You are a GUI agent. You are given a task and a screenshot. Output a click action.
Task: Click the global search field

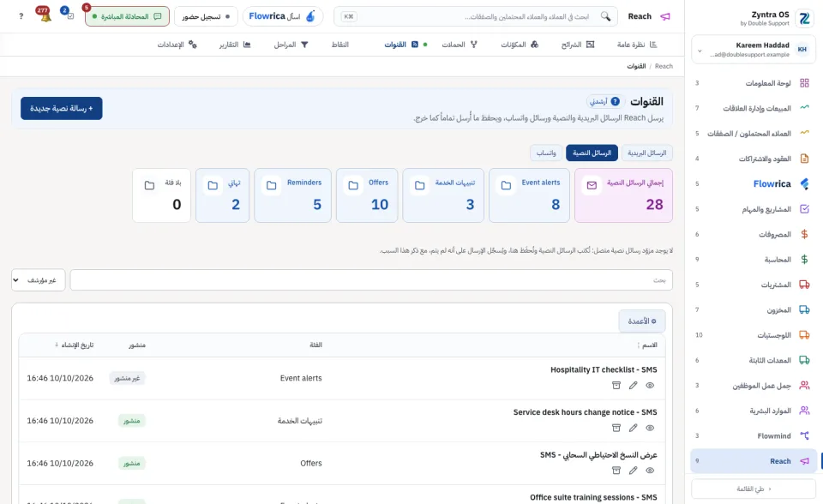[475, 16]
